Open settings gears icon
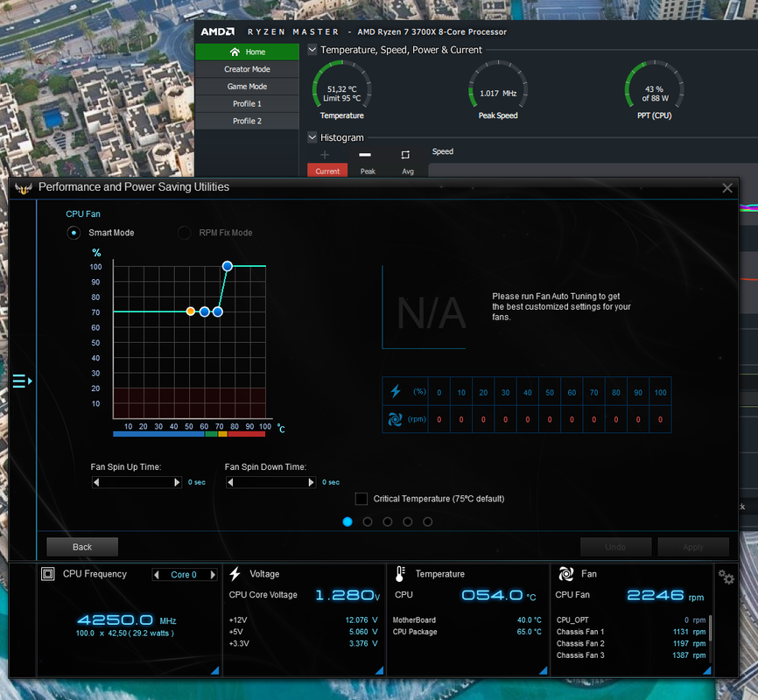758x700 pixels. (726, 577)
